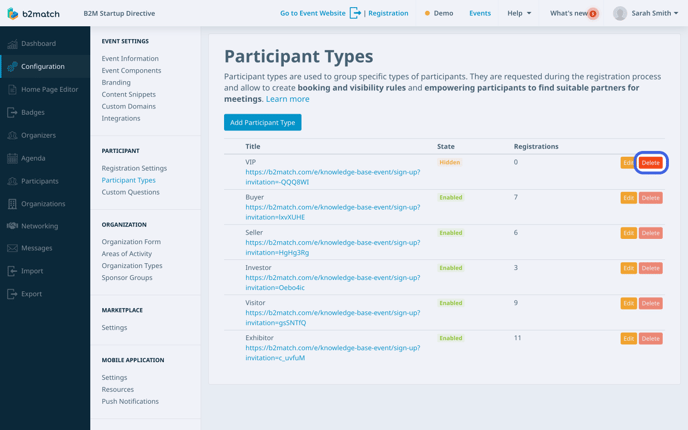Edit the Visitor participant type
This screenshot has height=430, width=688.
628,303
